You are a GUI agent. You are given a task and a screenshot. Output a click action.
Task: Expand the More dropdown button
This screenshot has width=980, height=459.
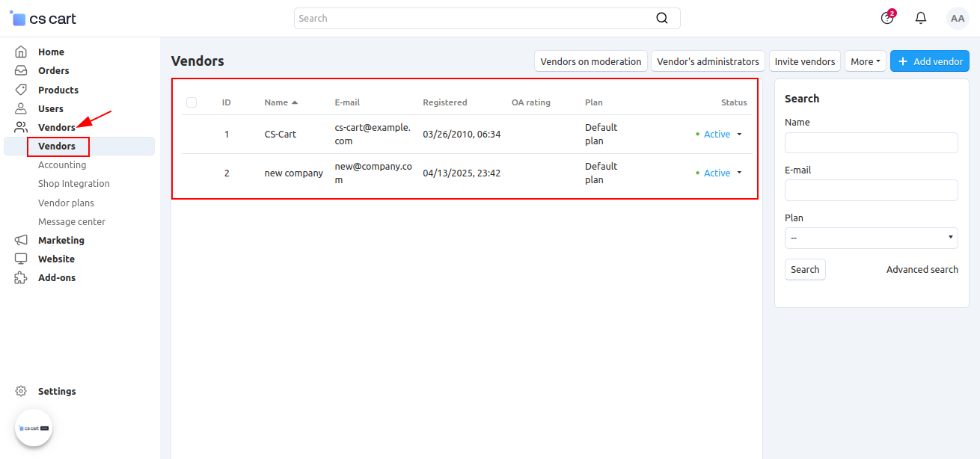(866, 61)
